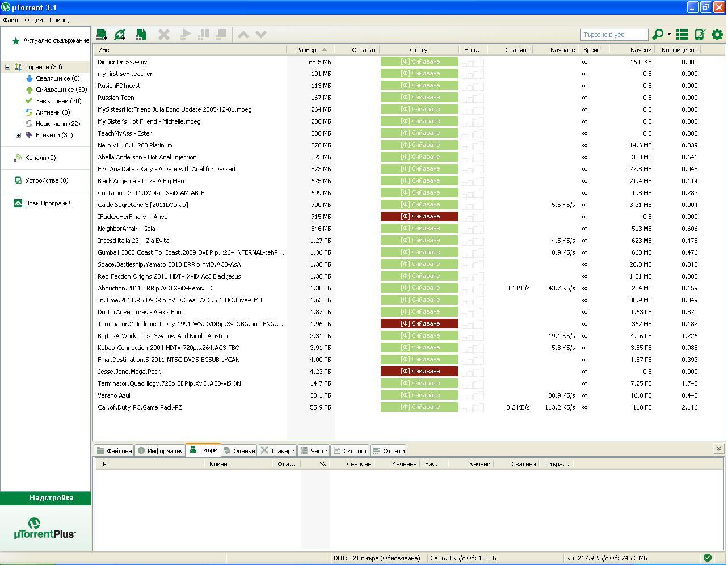Open the search provider dropdown arrow

[669, 35]
